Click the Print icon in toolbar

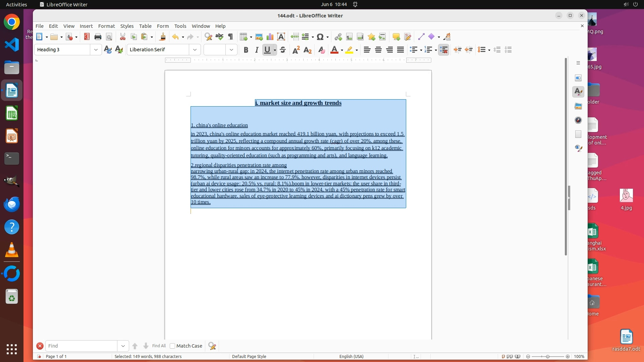click(98, 37)
